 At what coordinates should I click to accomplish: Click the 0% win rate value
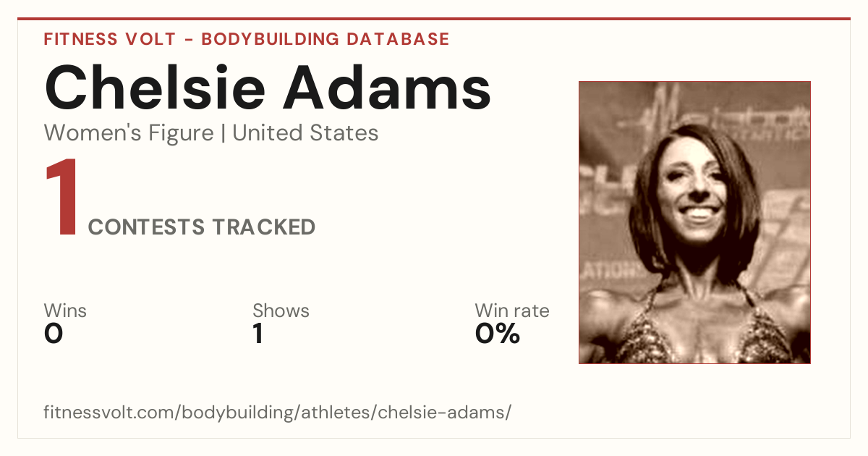click(498, 334)
